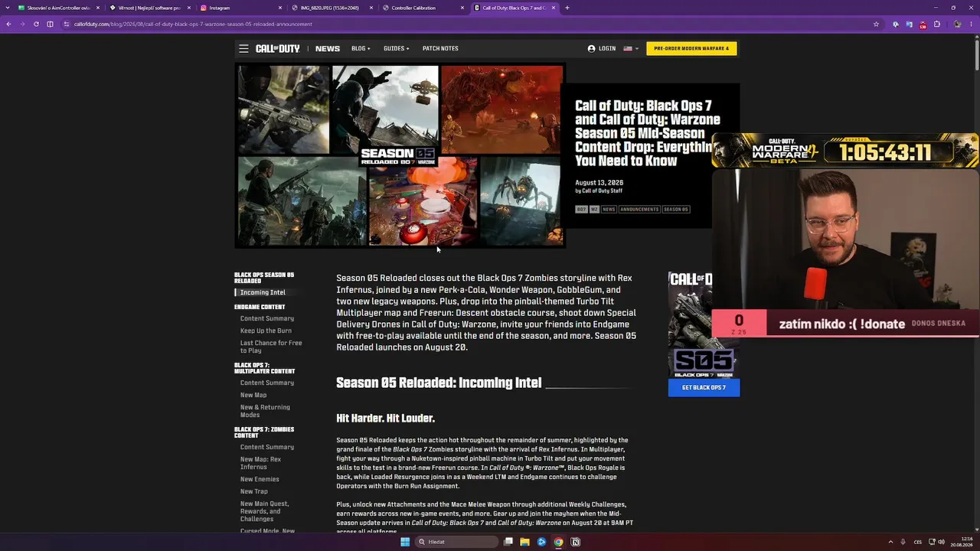Screen dimensions: 980x551
Task: Open the browser three-dot menu
Action: pyautogui.click(x=971, y=24)
